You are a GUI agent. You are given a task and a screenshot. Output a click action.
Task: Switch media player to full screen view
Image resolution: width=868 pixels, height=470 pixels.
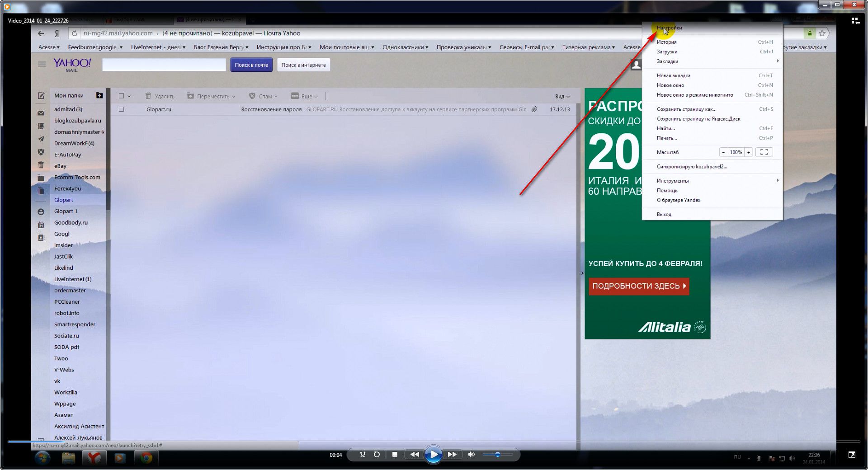(852, 455)
